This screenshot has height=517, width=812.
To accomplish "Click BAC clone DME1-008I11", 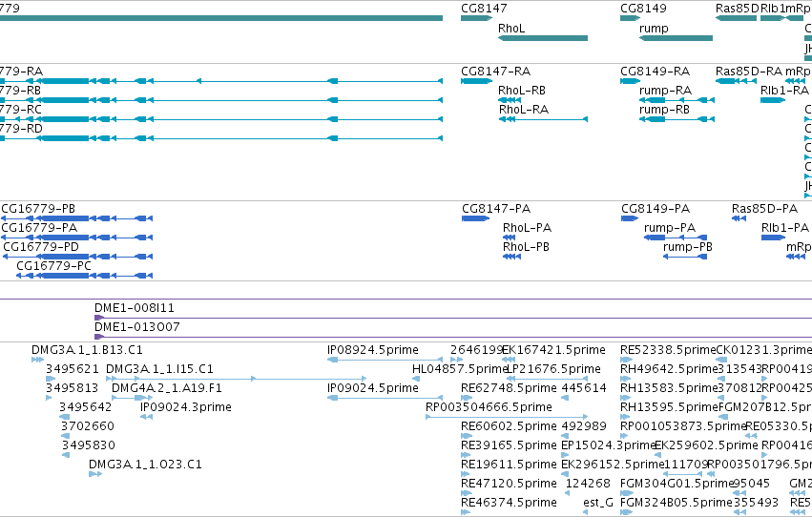I will [135, 308].
